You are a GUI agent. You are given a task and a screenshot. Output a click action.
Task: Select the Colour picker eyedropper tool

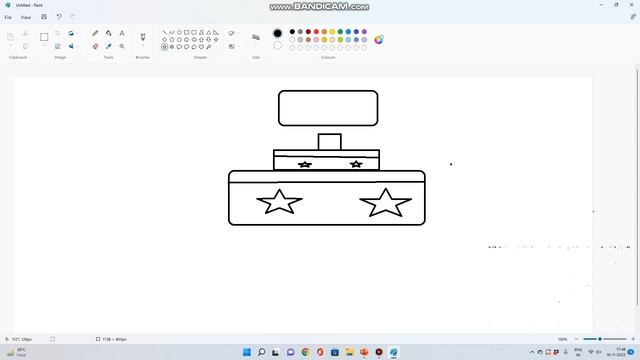click(109, 46)
